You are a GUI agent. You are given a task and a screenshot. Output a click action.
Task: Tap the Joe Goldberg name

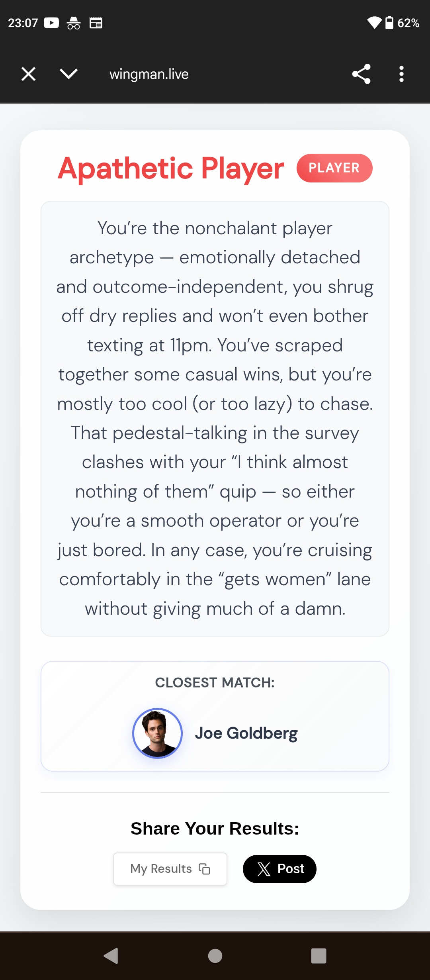coord(246,733)
